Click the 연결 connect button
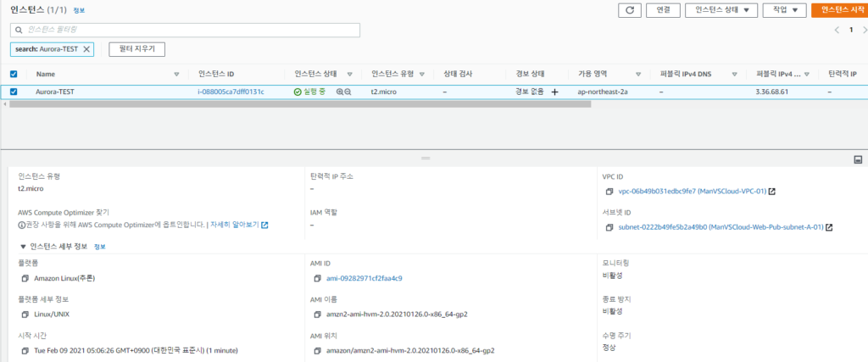868x362 pixels. [663, 10]
